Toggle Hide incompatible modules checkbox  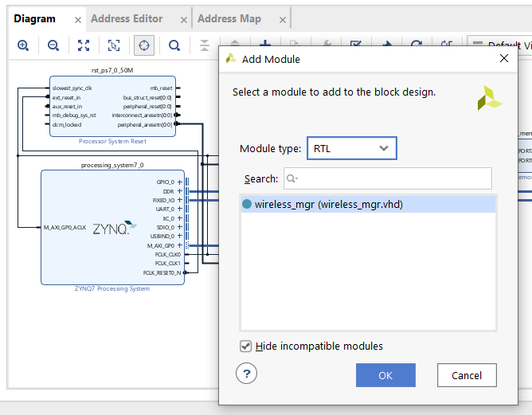pos(245,346)
